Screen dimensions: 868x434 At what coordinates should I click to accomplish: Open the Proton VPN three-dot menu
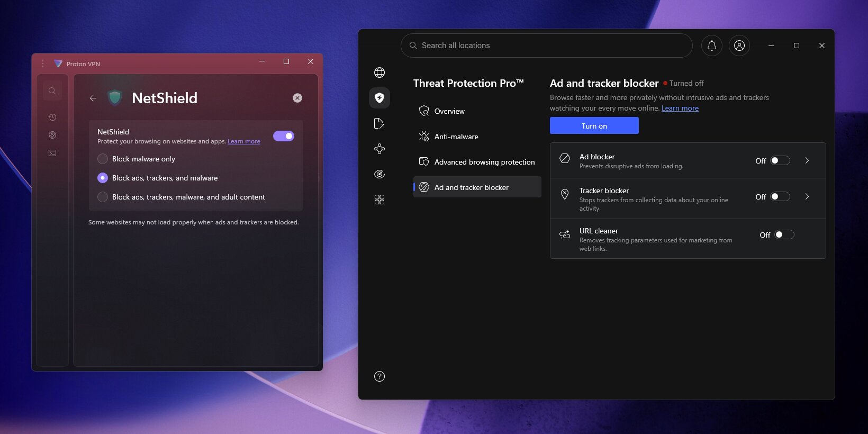43,64
